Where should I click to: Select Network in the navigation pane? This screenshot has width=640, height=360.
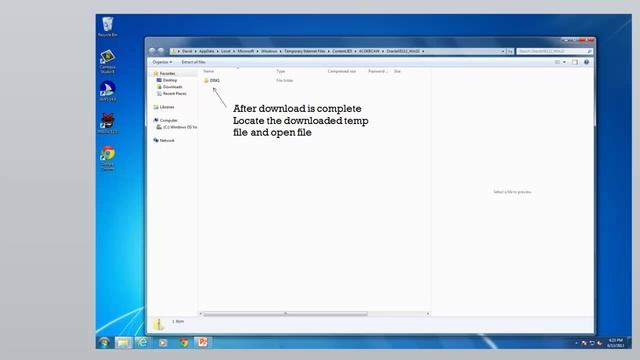click(164, 140)
